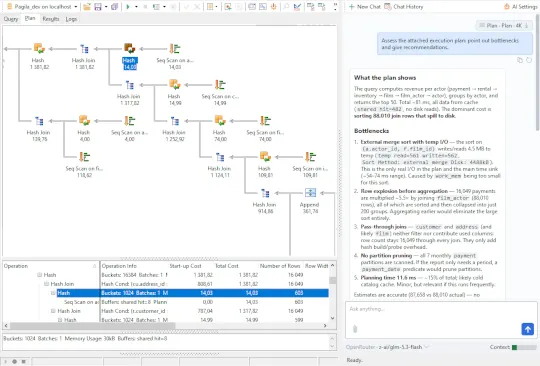Collapse the first Hash Join tree row
Screen dimensions: 540x366
[x=46, y=284]
